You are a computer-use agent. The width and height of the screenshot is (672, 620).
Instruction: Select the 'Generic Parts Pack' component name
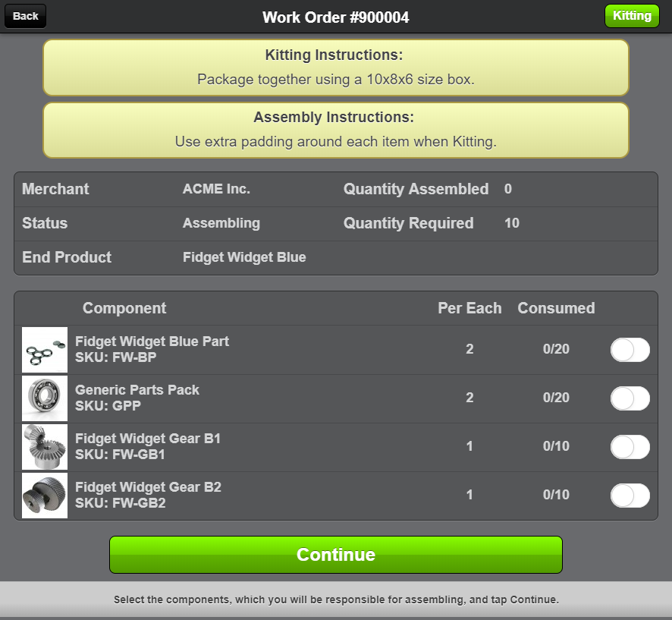[137, 390]
